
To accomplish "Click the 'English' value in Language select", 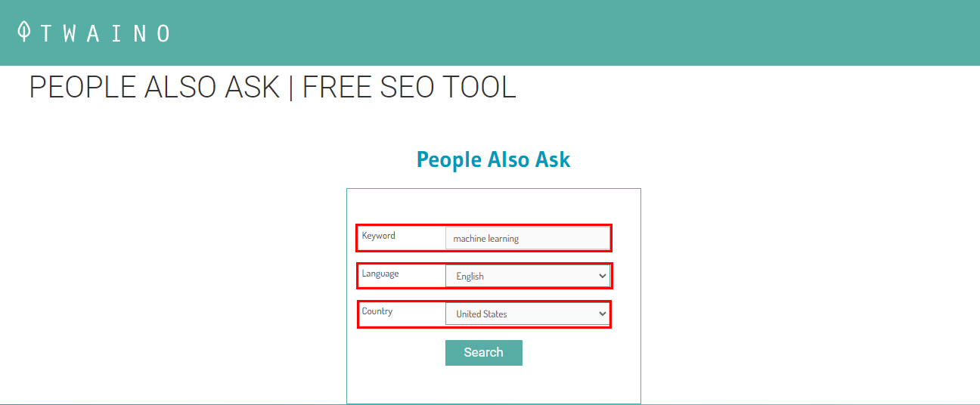I will click(x=470, y=277).
